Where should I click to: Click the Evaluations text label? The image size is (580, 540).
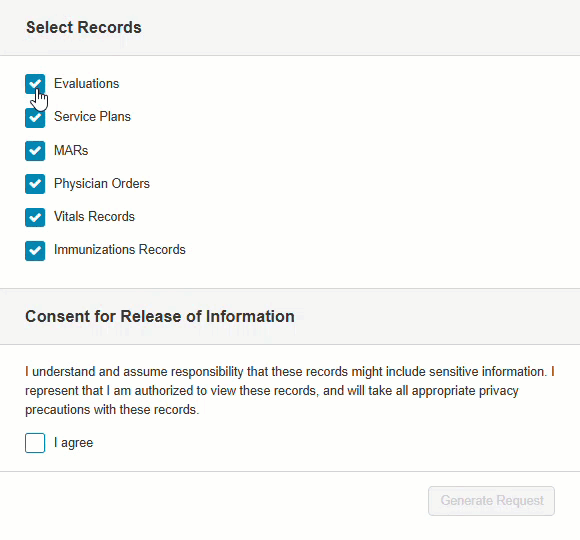[x=87, y=84]
